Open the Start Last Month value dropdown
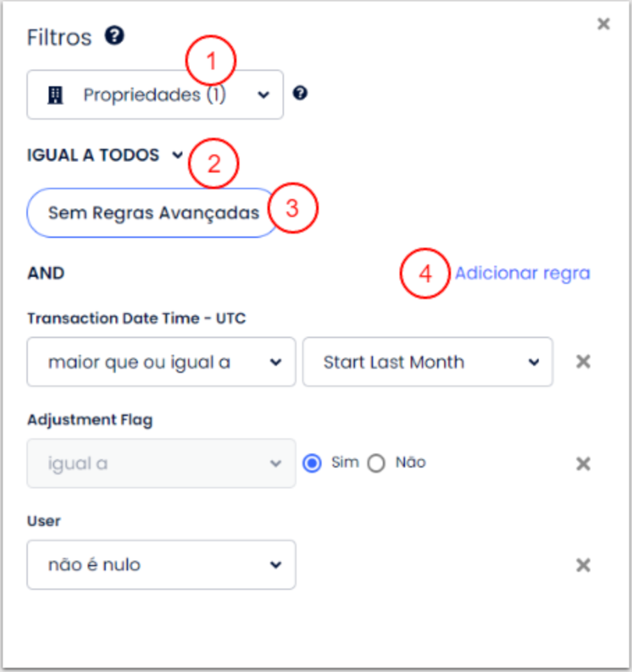This screenshot has height=672, width=632. [427, 362]
